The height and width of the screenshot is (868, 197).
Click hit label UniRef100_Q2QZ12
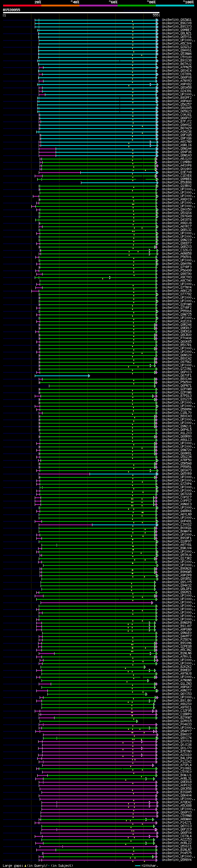pos(177,47)
